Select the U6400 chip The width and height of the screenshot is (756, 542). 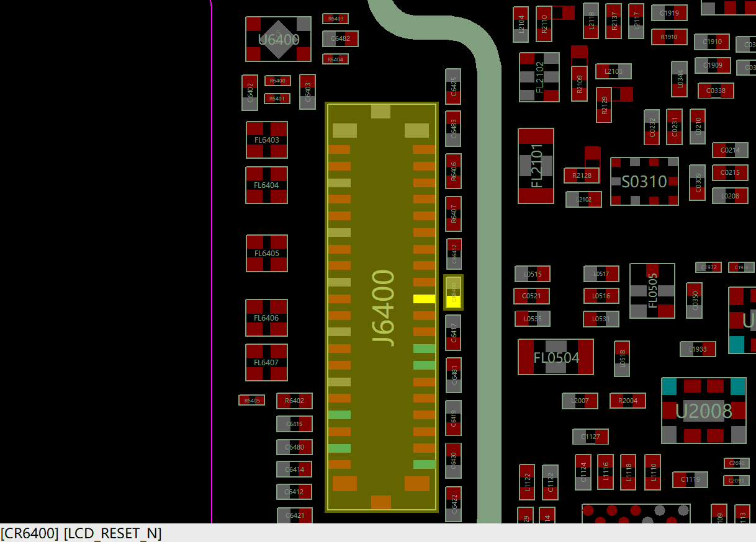279,39
